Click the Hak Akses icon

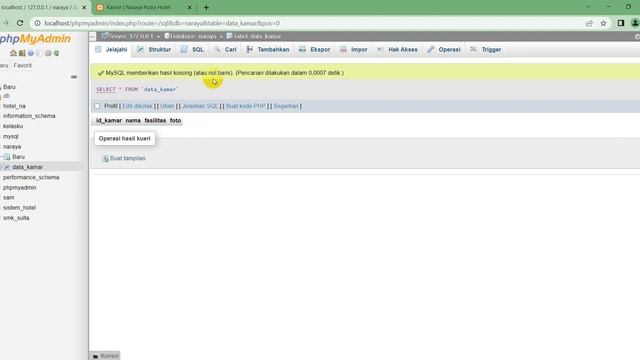(x=380, y=49)
